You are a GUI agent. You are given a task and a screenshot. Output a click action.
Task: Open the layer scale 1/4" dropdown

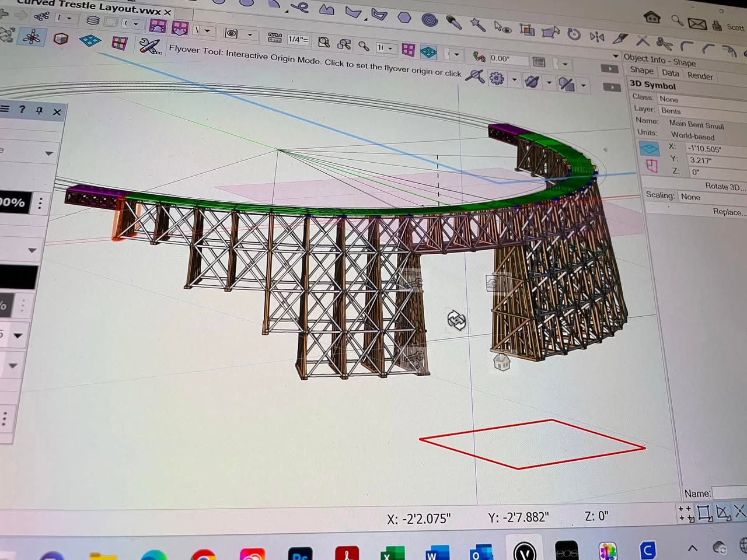coord(298,40)
